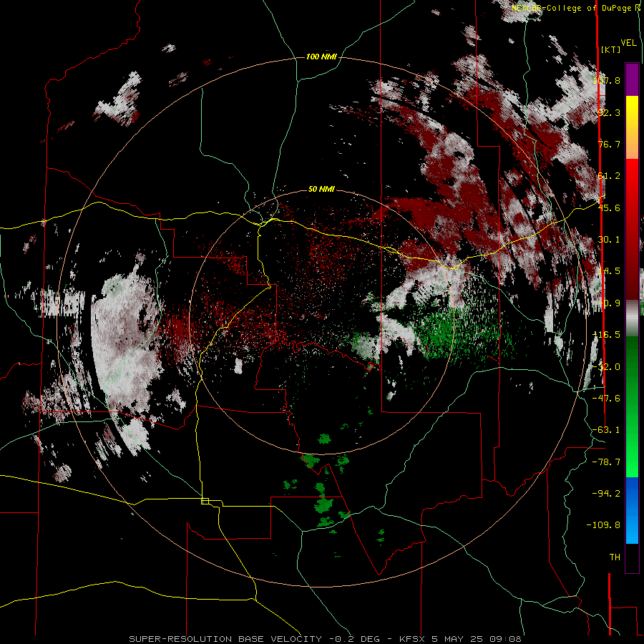
Task: Click the 107.8 legend value
Action: [606, 80]
